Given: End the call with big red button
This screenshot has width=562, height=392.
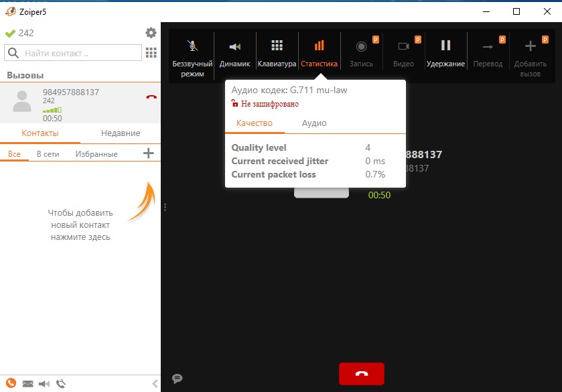Looking at the screenshot, I should (361, 374).
